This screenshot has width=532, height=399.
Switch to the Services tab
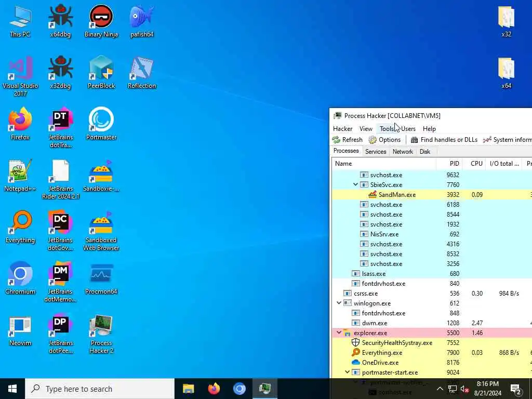(376, 152)
